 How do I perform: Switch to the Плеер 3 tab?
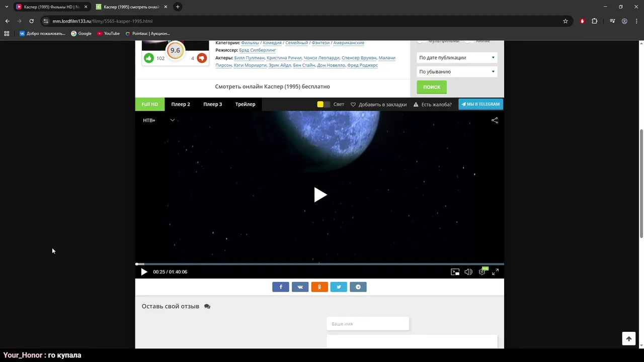tap(212, 104)
